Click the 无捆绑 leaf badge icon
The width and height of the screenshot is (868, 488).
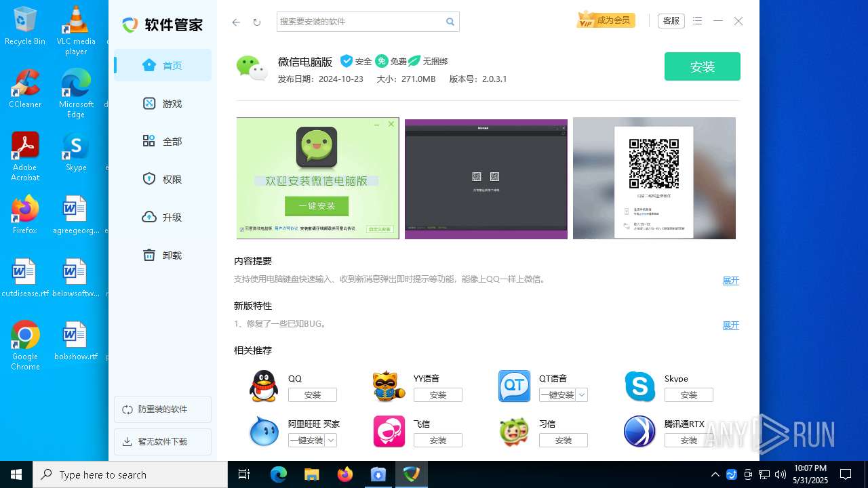click(414, 61)
